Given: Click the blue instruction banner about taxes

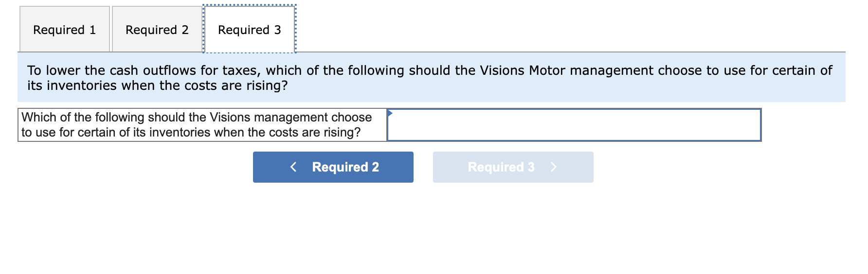Looking at the screenshot, I should coord(431,78).
